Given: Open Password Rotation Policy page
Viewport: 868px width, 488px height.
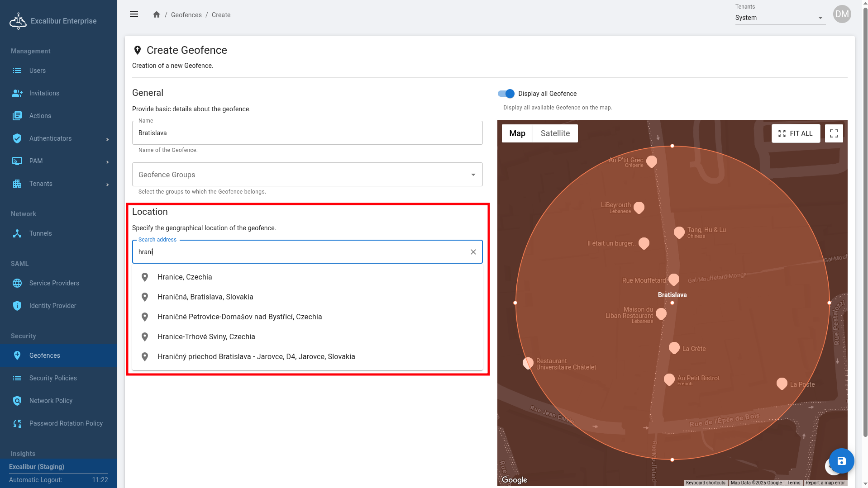Looking at the screenshot, I should point(66,423).
